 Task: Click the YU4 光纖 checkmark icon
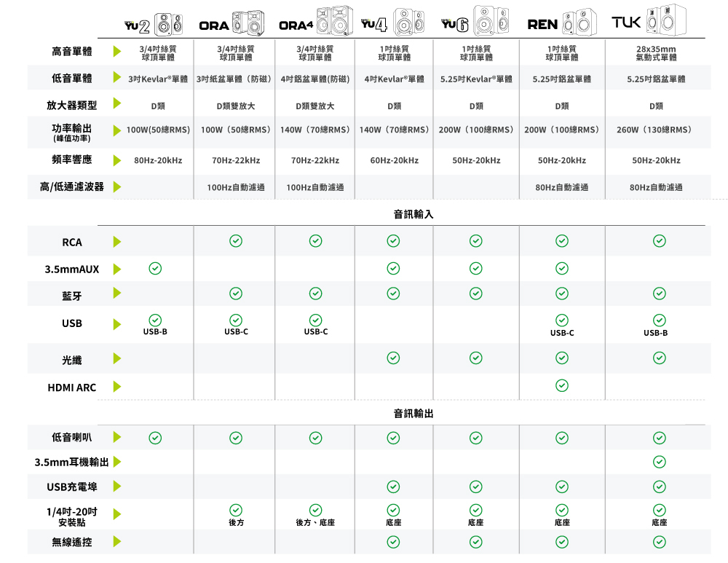coord(393,358)
